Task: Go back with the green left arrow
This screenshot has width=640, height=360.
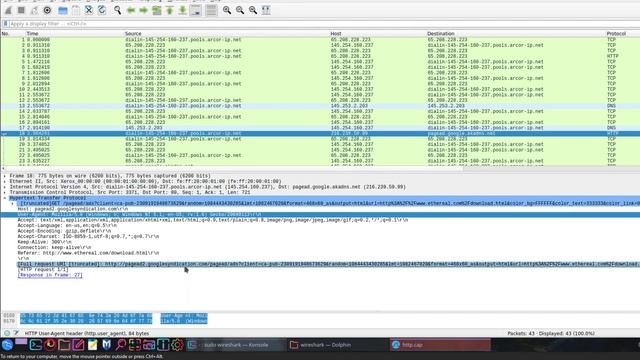Action: tap(131, 10)
